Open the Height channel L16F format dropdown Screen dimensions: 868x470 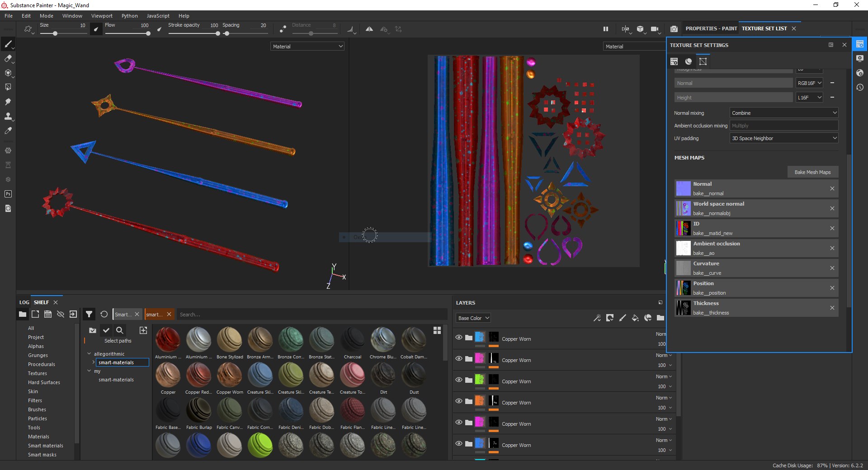click(x=809, y=98)
